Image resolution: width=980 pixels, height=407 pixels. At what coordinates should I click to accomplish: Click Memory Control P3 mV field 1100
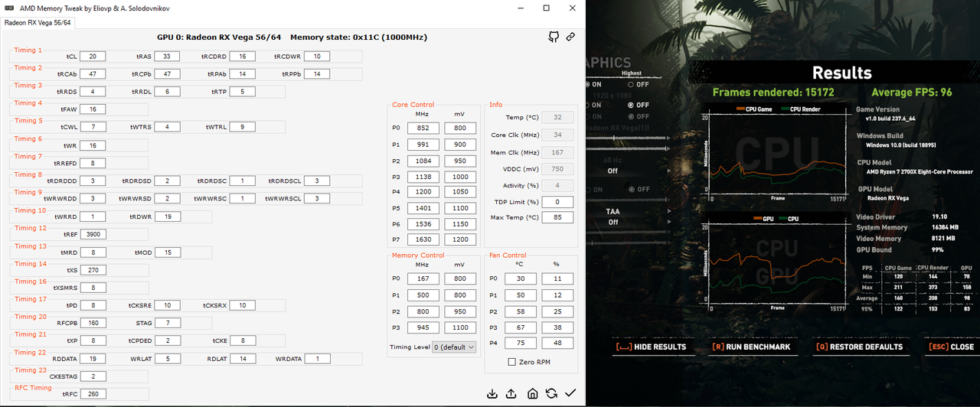coord(459,327)
